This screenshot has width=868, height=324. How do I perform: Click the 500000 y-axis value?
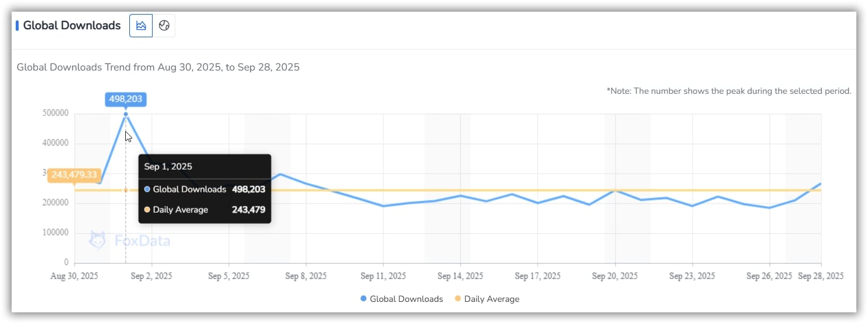coord(55,113)
